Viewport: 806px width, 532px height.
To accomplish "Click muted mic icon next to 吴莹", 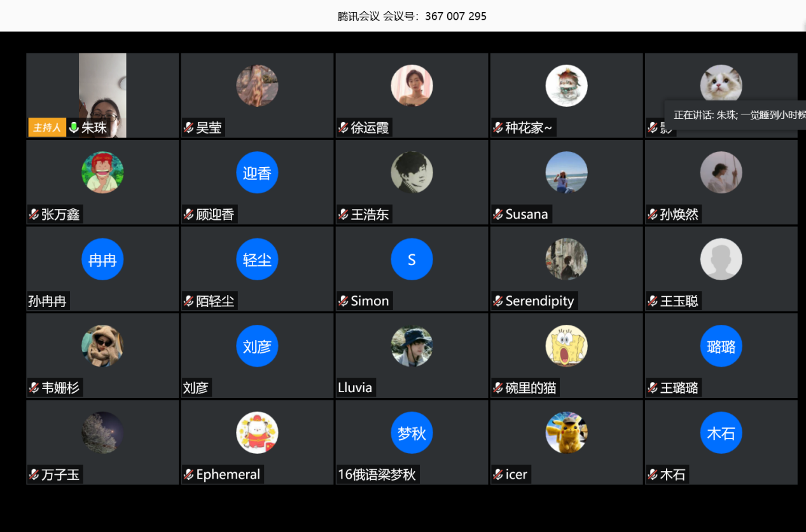I will pyautogui.click(x=188, y=128).
